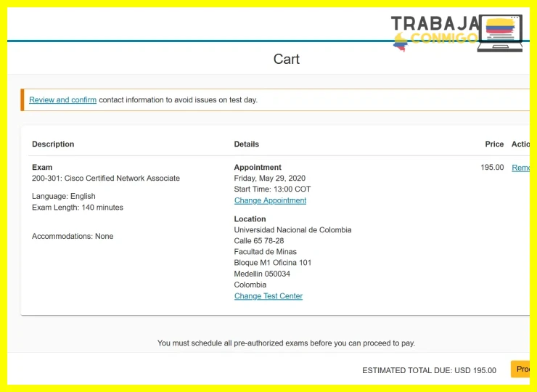
Task: Open the Review and confirm link
Action: point(62,99)
